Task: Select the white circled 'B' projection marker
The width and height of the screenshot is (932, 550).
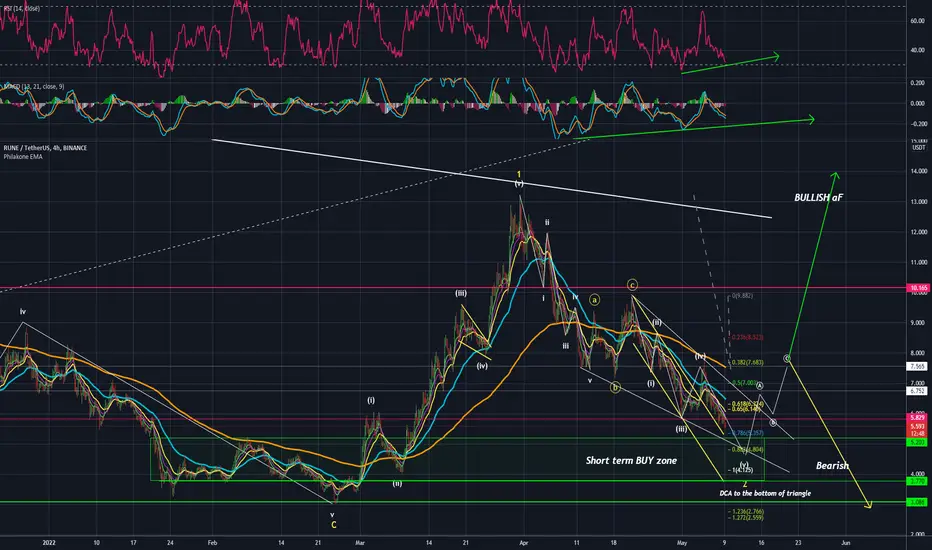Action: [x=773, y=423]
